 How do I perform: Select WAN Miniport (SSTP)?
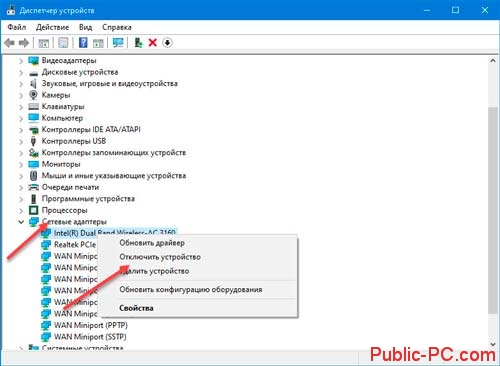click(x=90, y=337)
